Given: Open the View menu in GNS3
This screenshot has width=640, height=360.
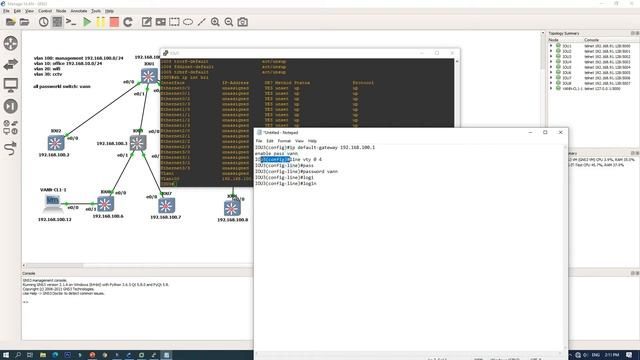Looking at the screenshot, I should (29, 11).
